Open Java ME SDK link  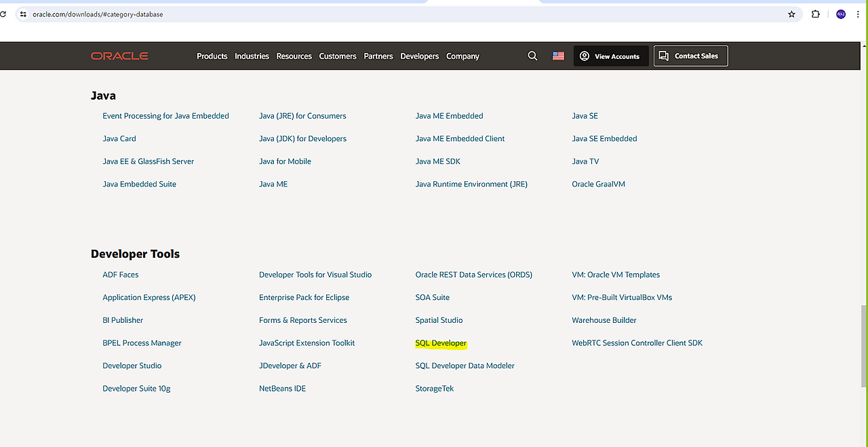coord(437,161)
